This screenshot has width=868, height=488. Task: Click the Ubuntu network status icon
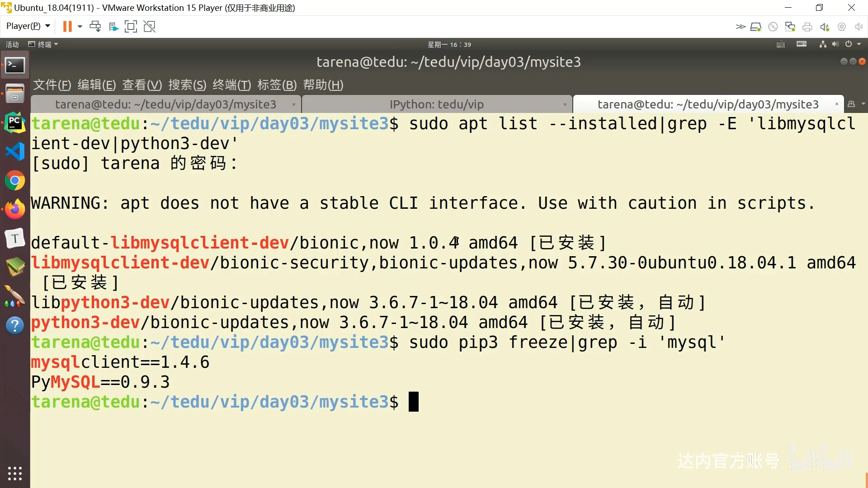coord(823,44)
